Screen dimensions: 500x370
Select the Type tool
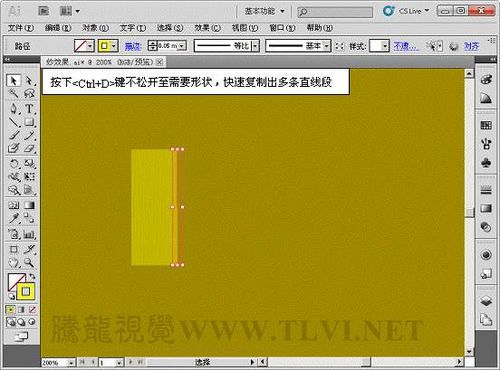[x=29, y=109]
